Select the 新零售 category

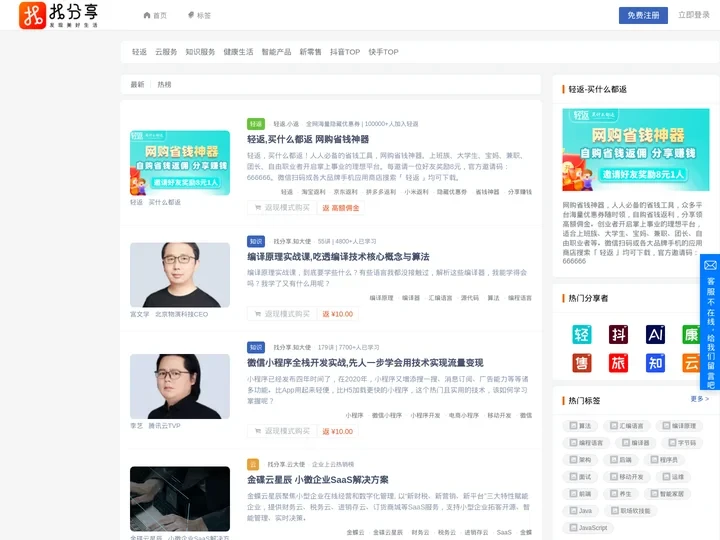pyautogui.click(x=310, y=52)
